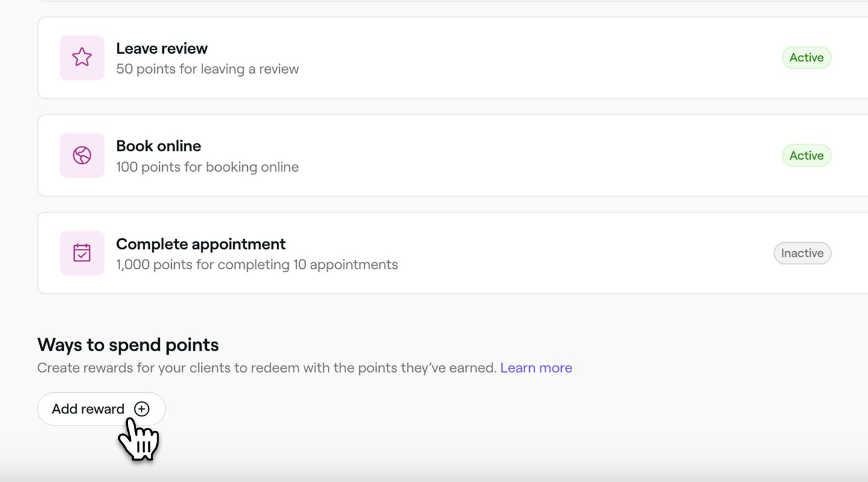Click the rewards description text under the heading
The height and width of the screenshot is (482, 868).
pyautogui.click(x=266, y=368)
